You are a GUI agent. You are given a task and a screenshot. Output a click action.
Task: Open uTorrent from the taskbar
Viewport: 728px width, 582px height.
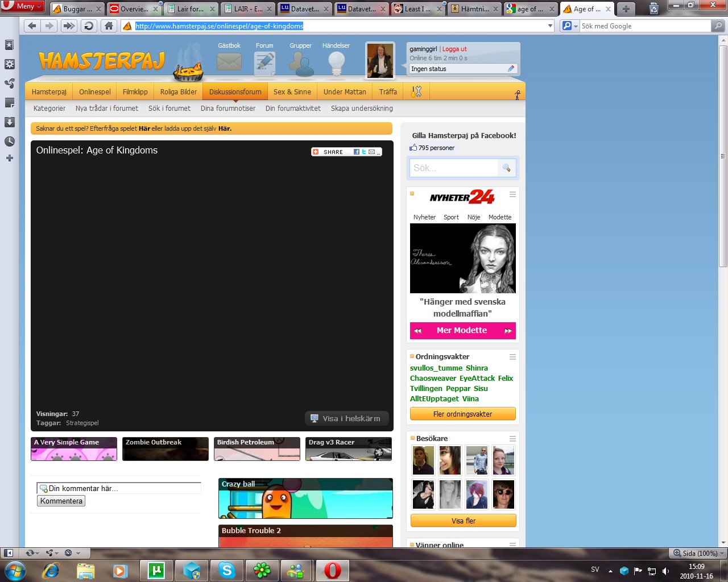[156, 570]
